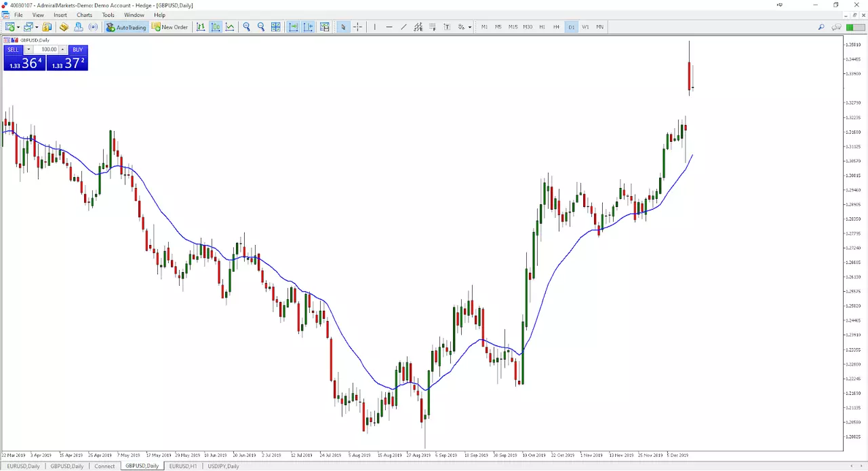The height and width of the screenshot is (471, 868).
Task: Switch to the EURUSD,Daily chart tab
Action: point(24,466)
